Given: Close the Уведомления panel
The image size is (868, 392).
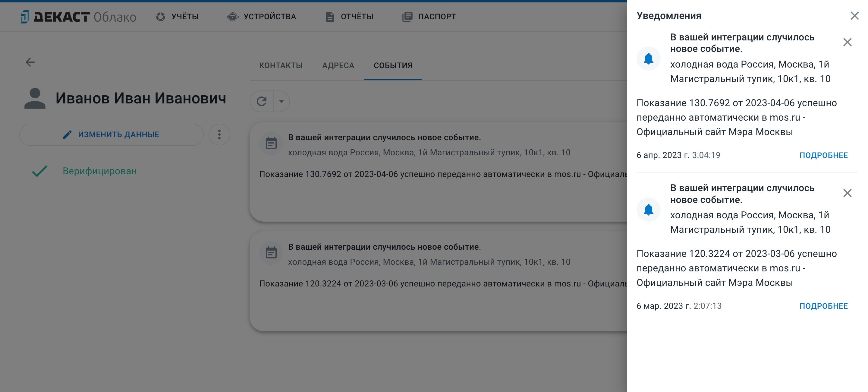Looking at the screenshot, I should pyautogui.click(x=854, y=16).
